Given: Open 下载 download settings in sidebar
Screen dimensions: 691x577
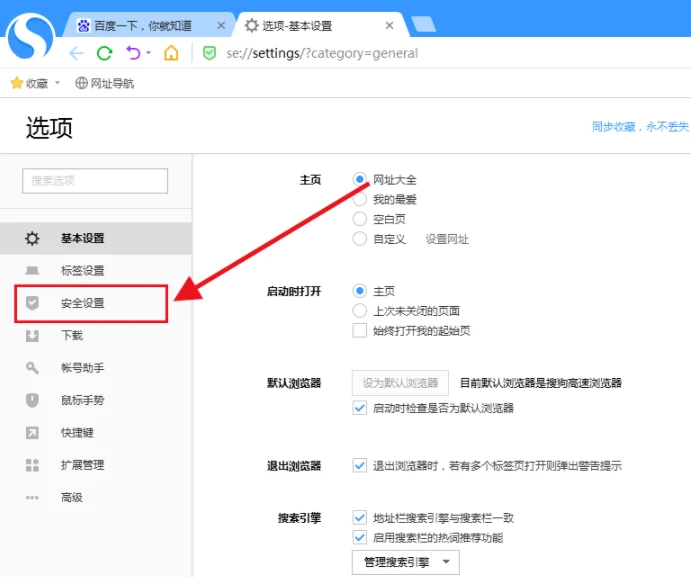Looking at the screenshot, I should tap(72, 336).
